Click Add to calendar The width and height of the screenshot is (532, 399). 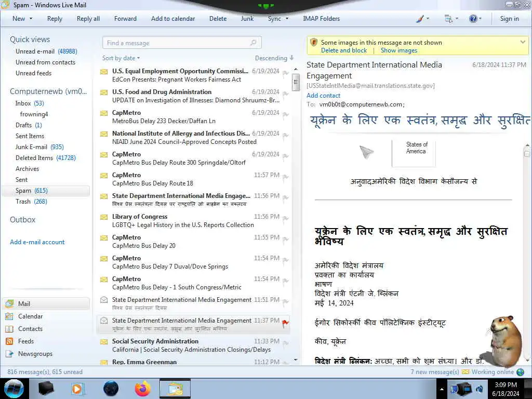click(x=173, y=19)
